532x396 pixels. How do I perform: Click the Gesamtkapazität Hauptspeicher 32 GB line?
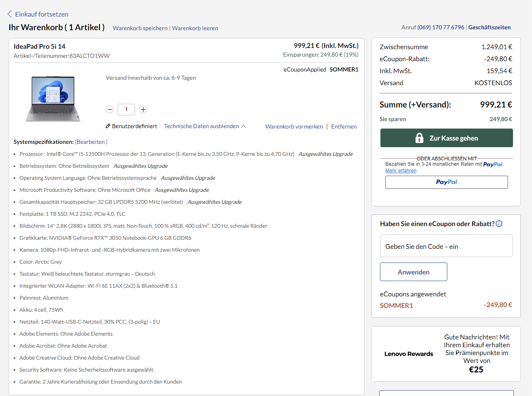[x=131, y=202]
